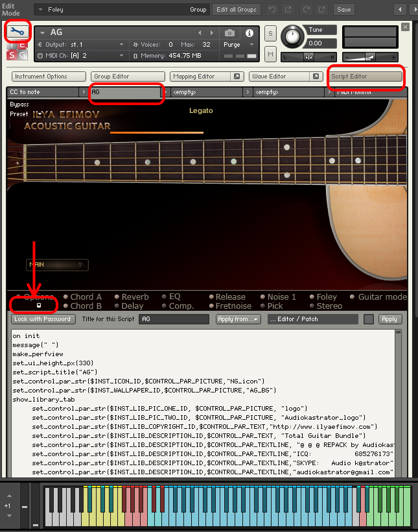418x532 pixels.
Task: Shift keyboard octave up with the arrow above +1
Action: [10, 496]
